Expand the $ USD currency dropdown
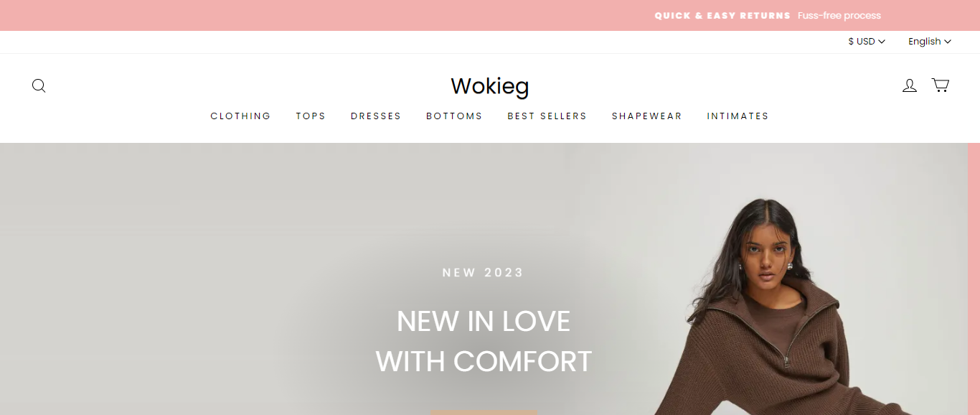The height and width of the screenshot is (415, 980). pos(867,42)
